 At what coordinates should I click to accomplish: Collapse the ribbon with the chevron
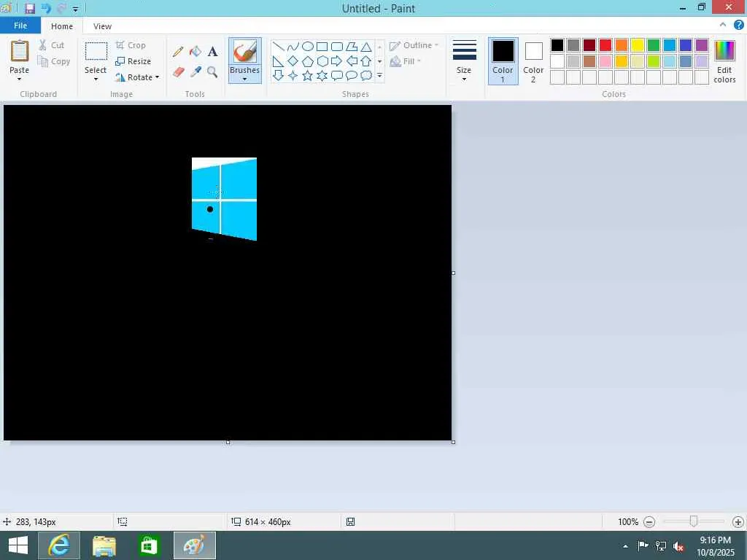pyautogui.click(x=723, y=25)
